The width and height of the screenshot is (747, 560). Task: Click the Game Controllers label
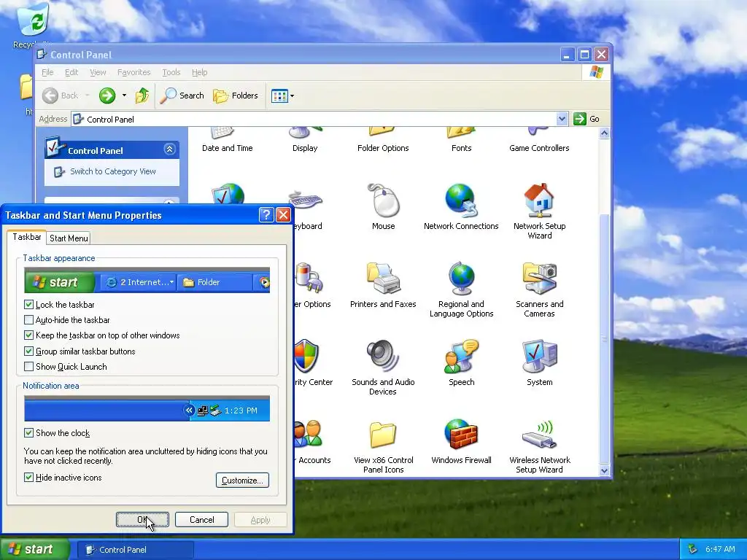tap(539, 148)
